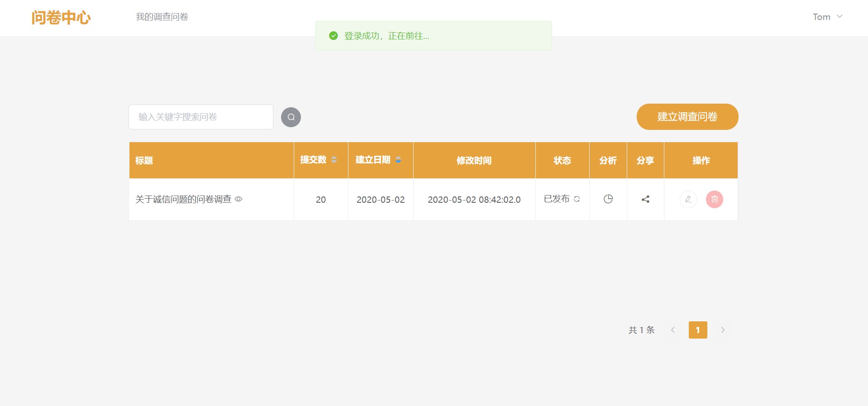Click submission count 20 cell
Image resolution: width=868 pixels, height=406 pixels.
(321, 200)
